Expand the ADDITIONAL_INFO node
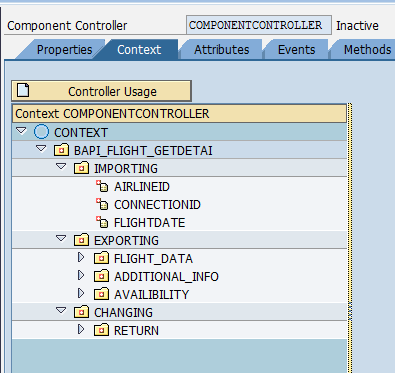This screenshot has width=395, height=373. pos(81,275)
